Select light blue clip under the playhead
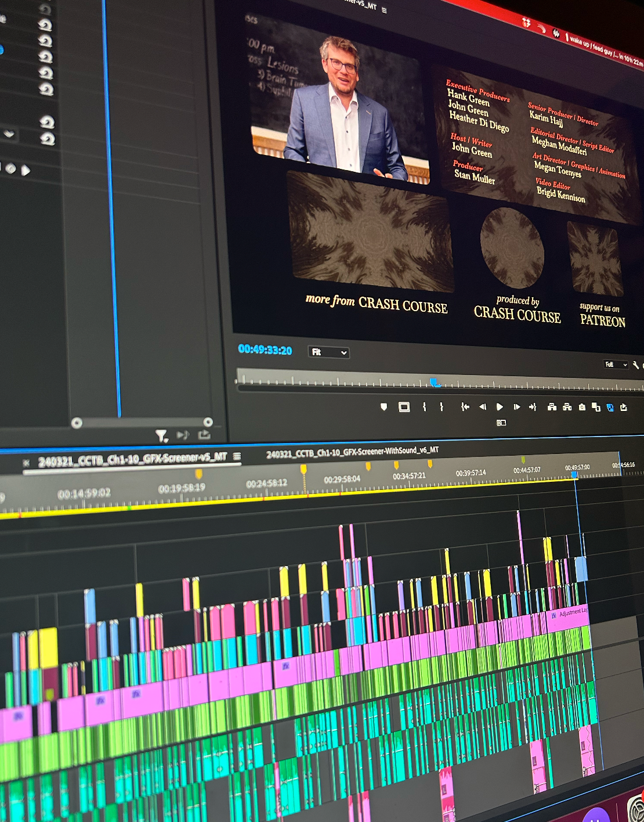The width and height of the screenshot is (644, 822). click(x=581, y=569)
